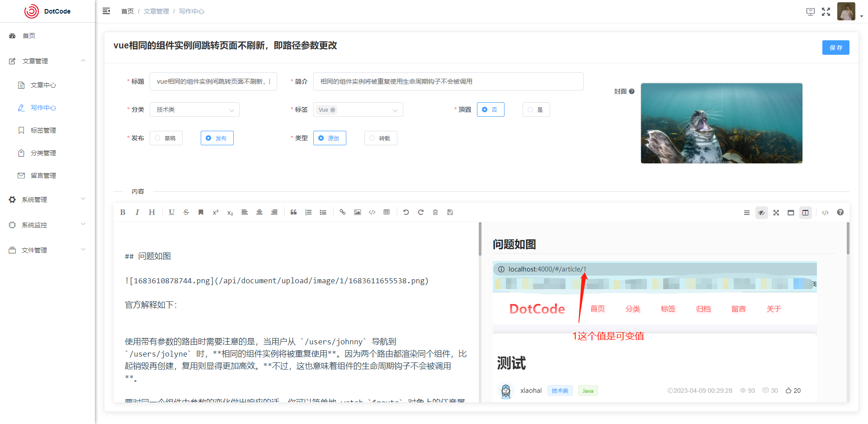Click 文章管理 breadcrumb link
Image resolution: width=868 pixels, height=424 pixels.
pos(156,11)
